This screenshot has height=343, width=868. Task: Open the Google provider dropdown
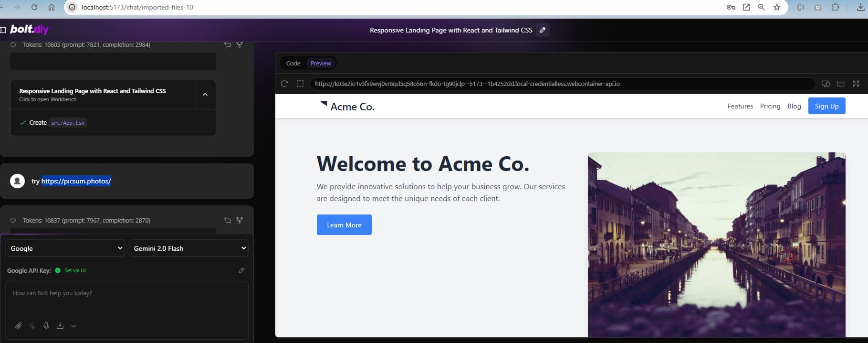tap(65, 248)
